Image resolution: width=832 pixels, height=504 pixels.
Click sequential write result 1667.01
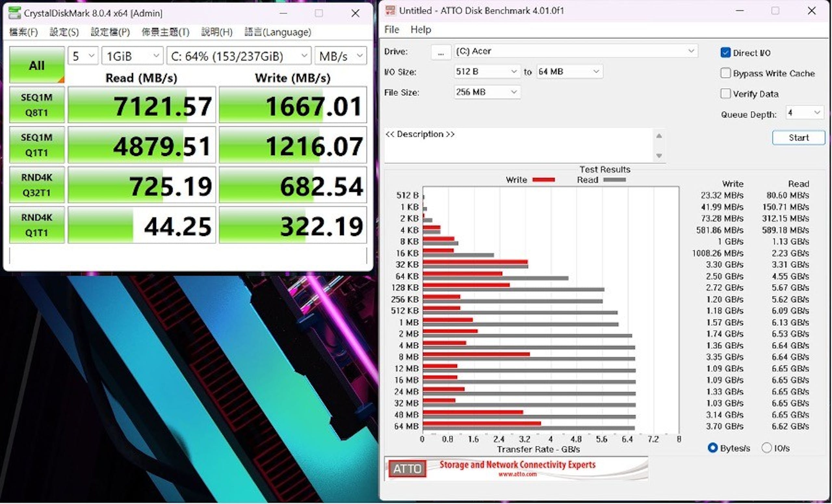pyautogui.click(x=293, y=105)
